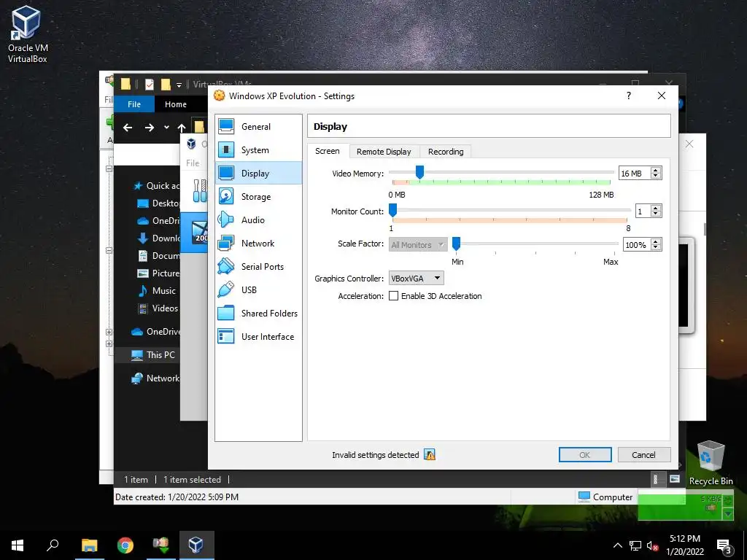Switch to the Recording tab
Screen dimensions: 747x560
pyautogui.click(x=446, y=152)
